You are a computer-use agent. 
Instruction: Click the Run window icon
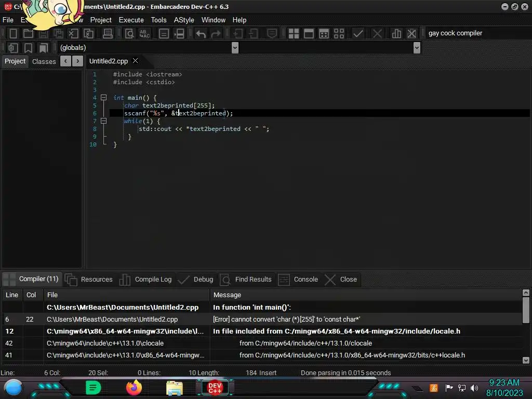[309, 33]
